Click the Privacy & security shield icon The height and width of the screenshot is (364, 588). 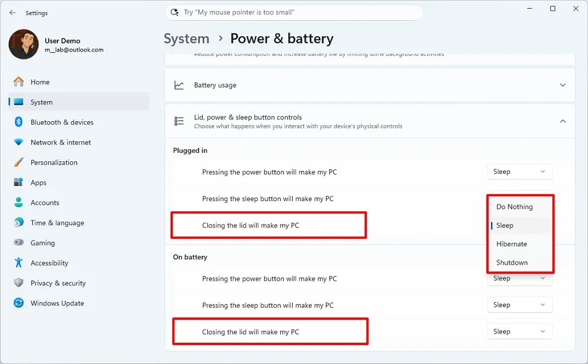[x=18, y=282]
